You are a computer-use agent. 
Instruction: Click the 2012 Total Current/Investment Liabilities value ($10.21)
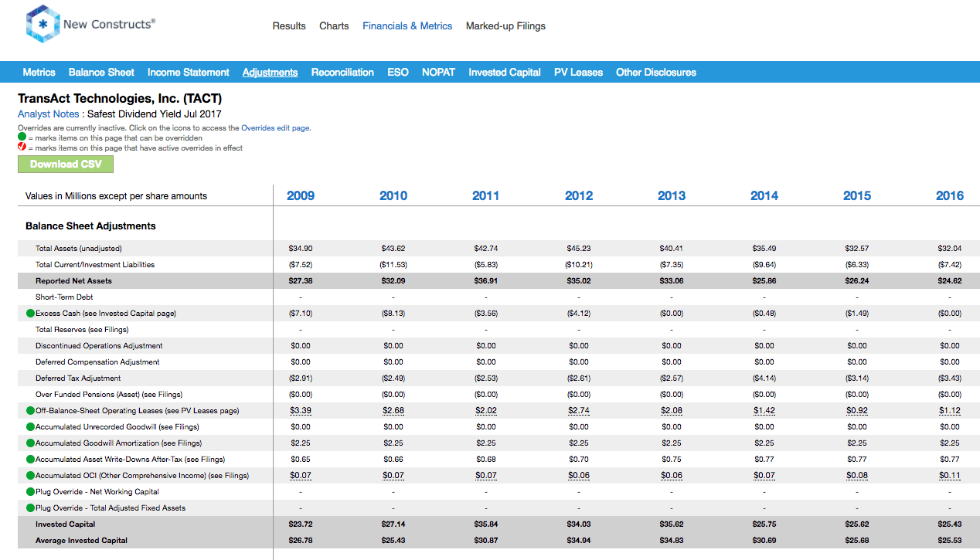point(579,265)
